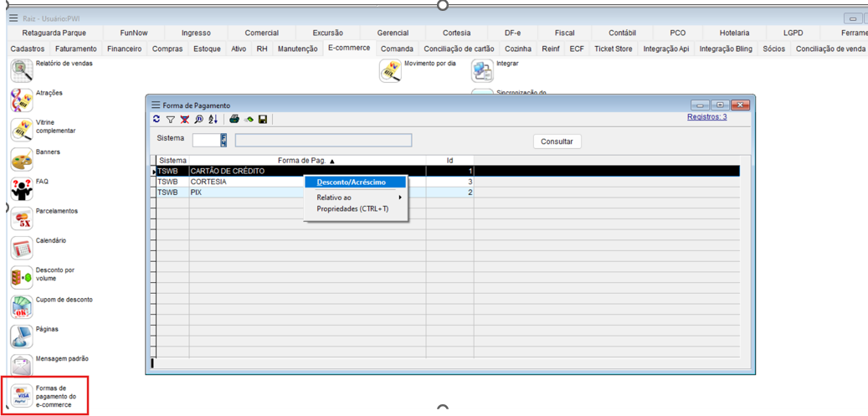The height and width of the screenshot is (416, 868).
Task: Click the search magnifier toolbar icon
Action: (198, 120)
